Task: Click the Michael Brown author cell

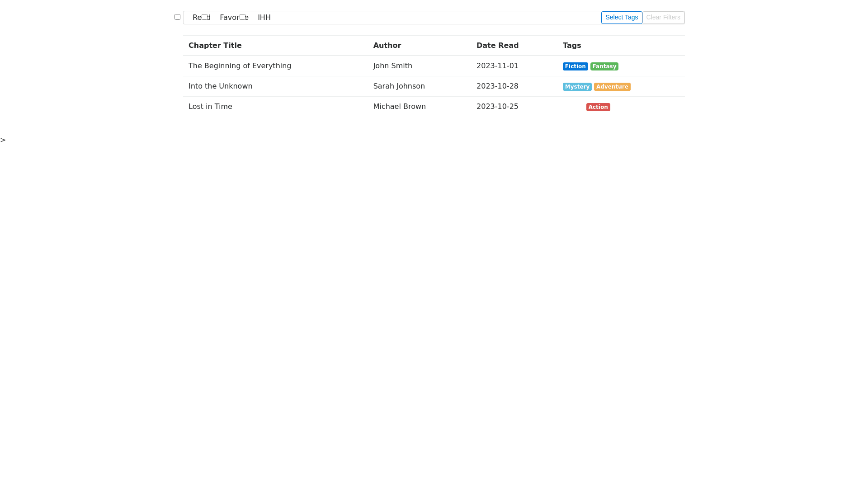Action: pos(399,107)
